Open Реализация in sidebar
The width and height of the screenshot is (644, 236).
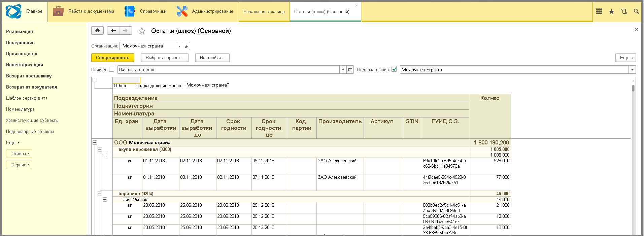point(20,31)
